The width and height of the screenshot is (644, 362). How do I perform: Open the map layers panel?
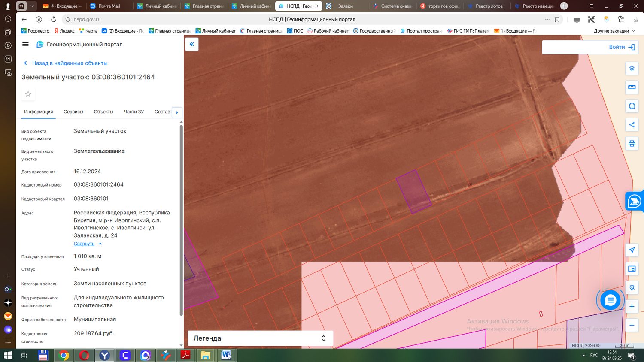pos(632,69)
